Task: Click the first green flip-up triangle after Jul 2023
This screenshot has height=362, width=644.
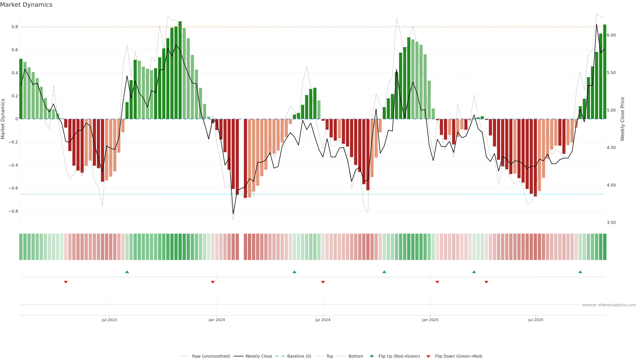Action: point(127,272)
